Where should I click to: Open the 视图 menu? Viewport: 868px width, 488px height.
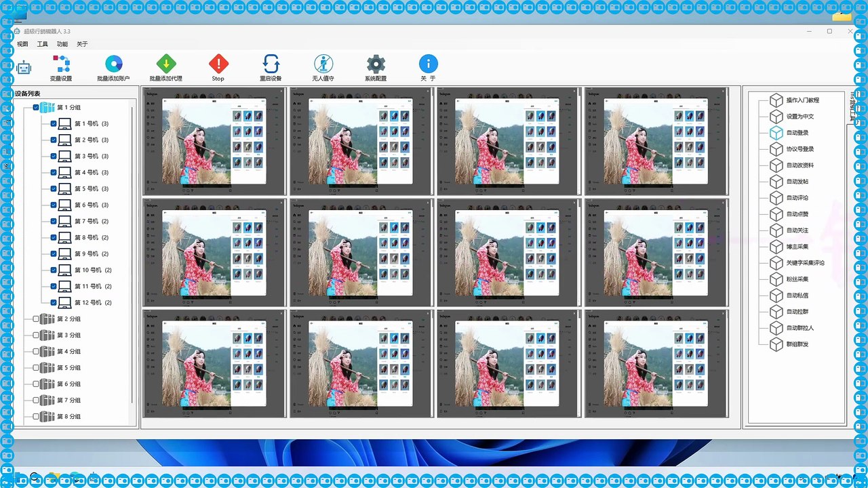click(22, 44)
